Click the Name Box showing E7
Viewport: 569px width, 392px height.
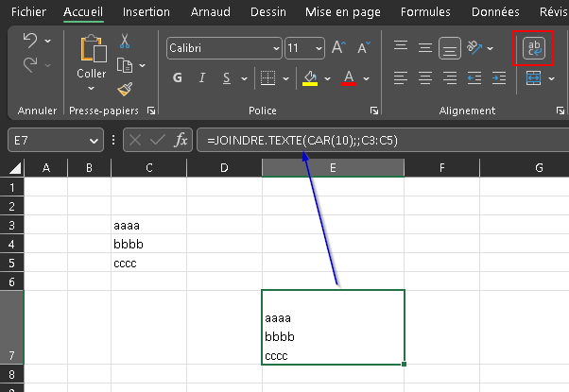coord(56,140)
